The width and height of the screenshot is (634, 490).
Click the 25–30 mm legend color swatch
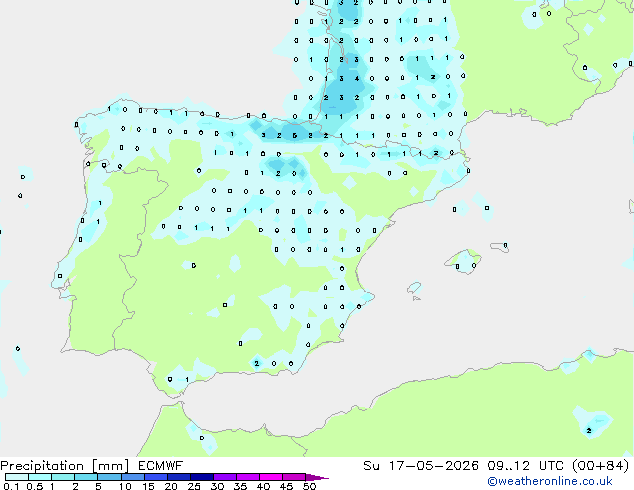pos(202,477)
